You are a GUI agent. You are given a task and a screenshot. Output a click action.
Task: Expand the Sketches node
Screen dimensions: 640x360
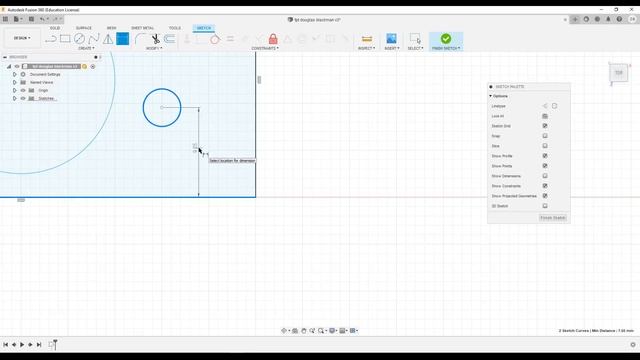[15, 98]
